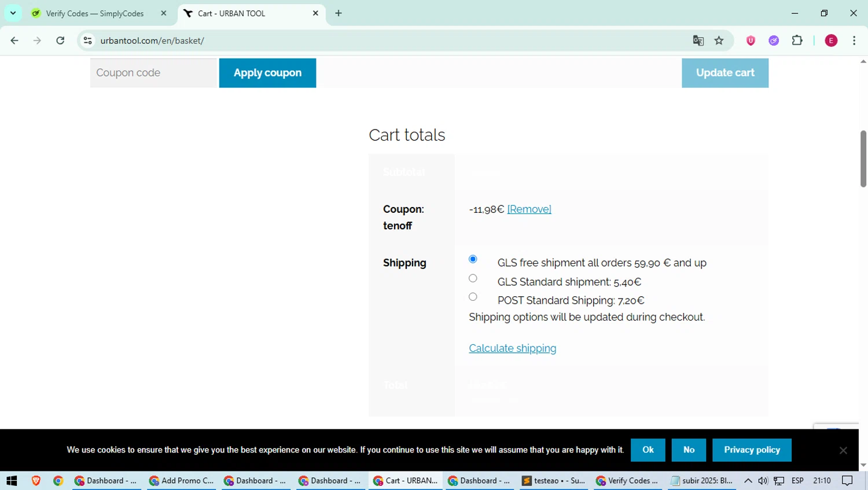Click the 21:10 clock in taskbar
The image size is (868, 490).
[x=822, y=481]
